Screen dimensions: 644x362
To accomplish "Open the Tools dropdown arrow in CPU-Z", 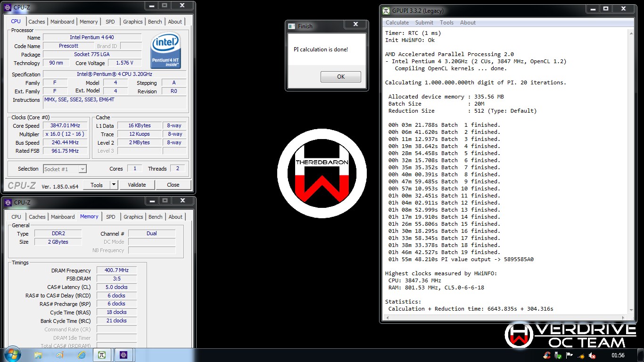I will point(114,185).
